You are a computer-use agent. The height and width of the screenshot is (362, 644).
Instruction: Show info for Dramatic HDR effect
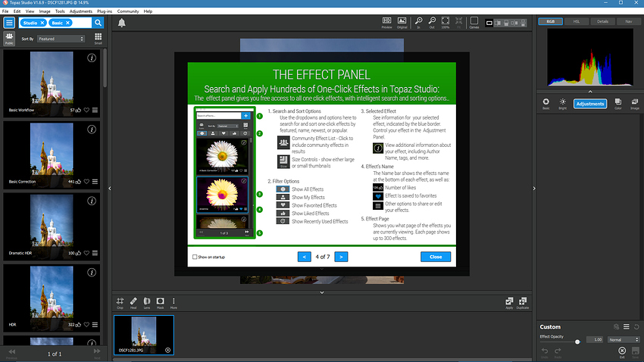click(92, 201)
